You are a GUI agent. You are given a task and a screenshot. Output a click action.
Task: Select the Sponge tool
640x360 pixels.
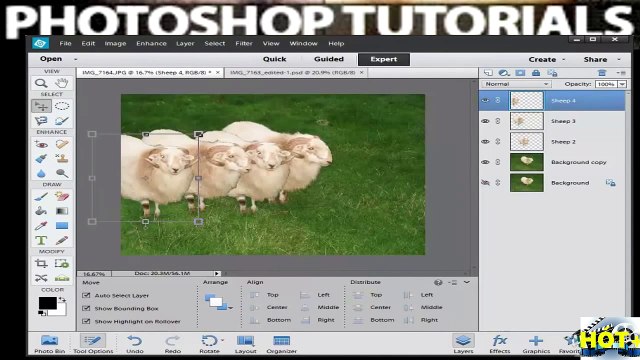point(62,173)
